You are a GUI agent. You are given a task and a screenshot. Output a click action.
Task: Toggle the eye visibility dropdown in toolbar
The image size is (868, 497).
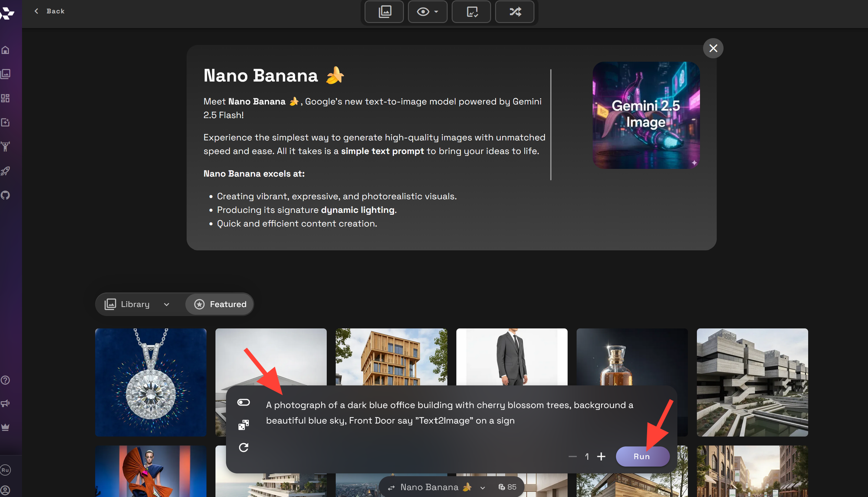[427, 12]
